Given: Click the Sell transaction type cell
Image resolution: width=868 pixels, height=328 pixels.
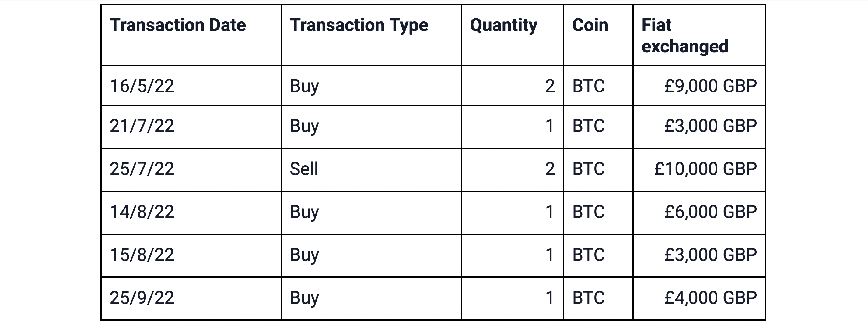Looking at the screenshot, I should (x=304, y=169).
